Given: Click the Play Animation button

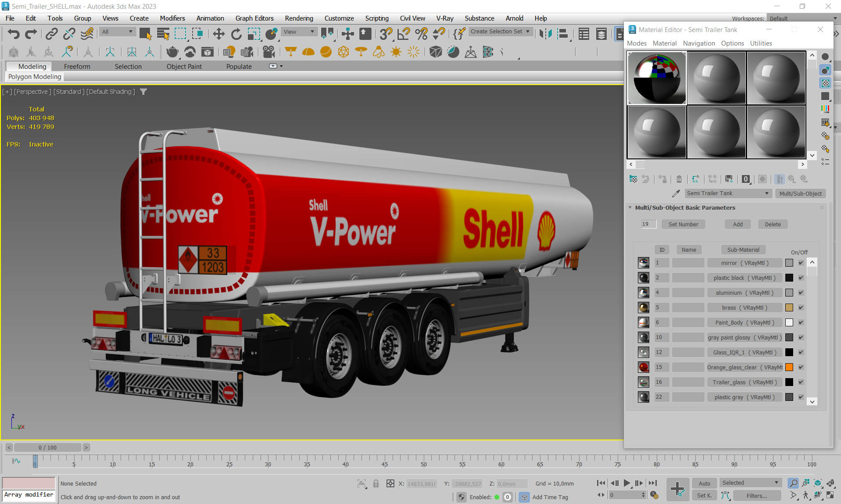Looking at the screenshot, I should coord(627,483).
